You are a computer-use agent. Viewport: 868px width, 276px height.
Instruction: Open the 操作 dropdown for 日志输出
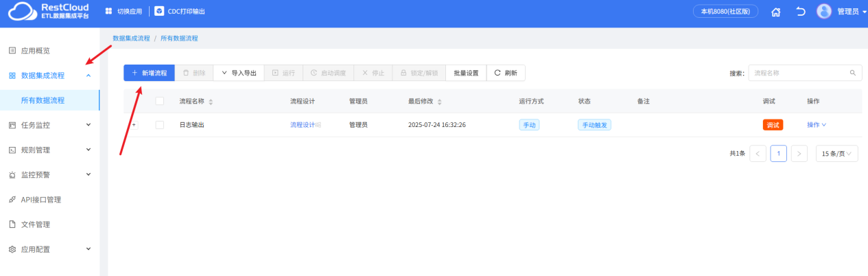[817, 125]
